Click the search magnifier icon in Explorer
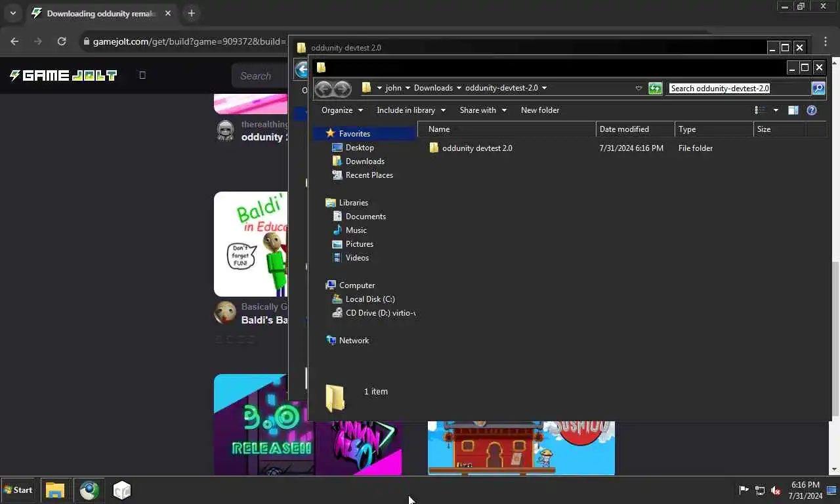The height and width of the screenshot is (504, 840). tap(818, 88)
